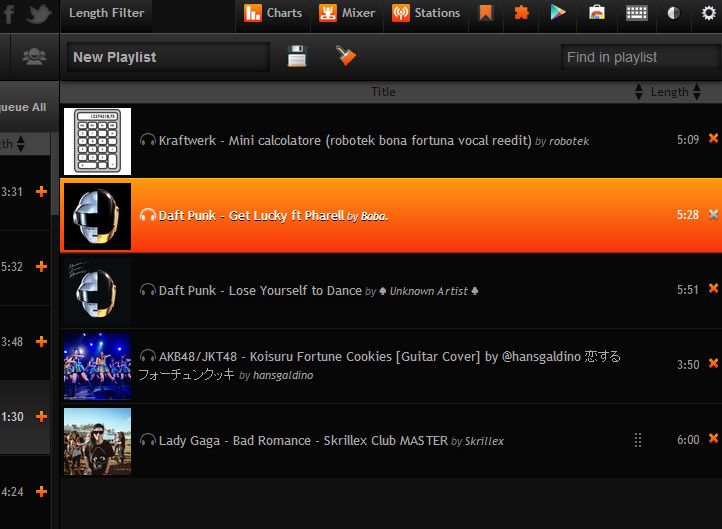
Task: Click the orange bookmark icon
Action: point(486,13)
